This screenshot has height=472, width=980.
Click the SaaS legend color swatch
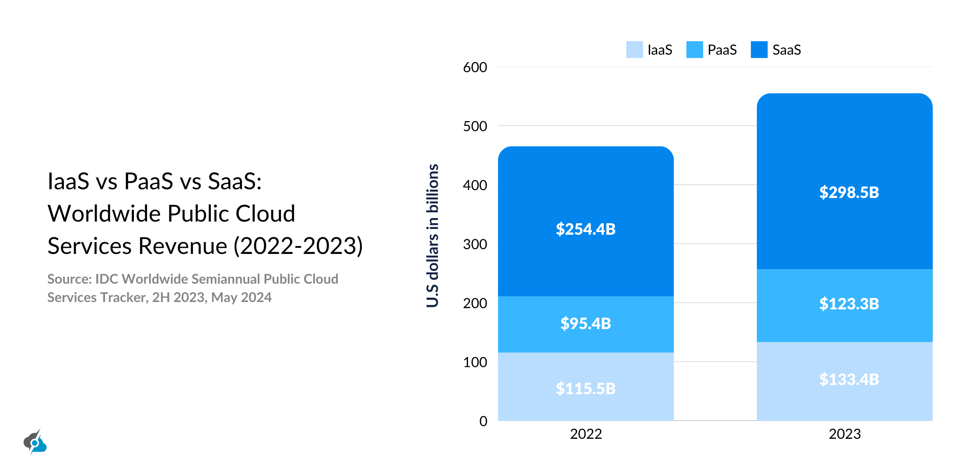759,50
